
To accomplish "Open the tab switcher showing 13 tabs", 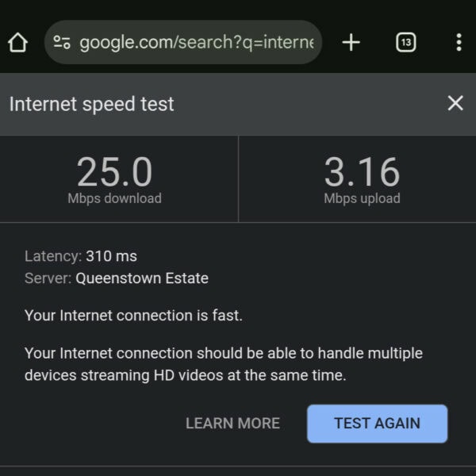I will 405,43.
